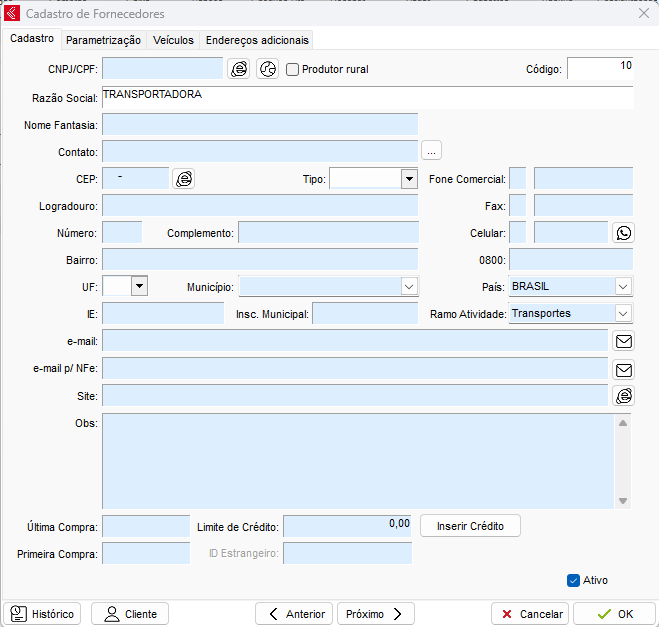Switch to the Parametrização tab
The width and height of the screenshot is (659, 627).
[x=103, y=40]
